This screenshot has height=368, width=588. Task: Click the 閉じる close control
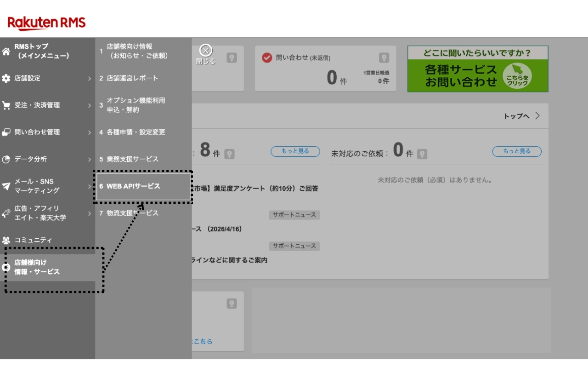pos(205,51)
